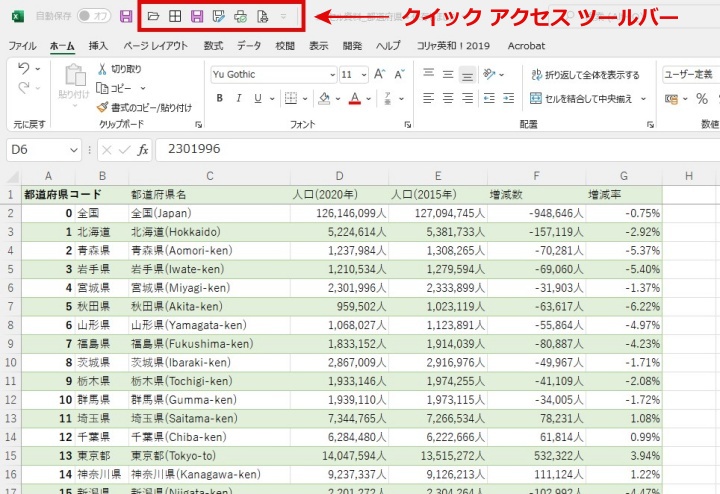Viewport: 720px width, 494px height.
Task: Click the Save As icon with pencil
Action: pos(219,17)
